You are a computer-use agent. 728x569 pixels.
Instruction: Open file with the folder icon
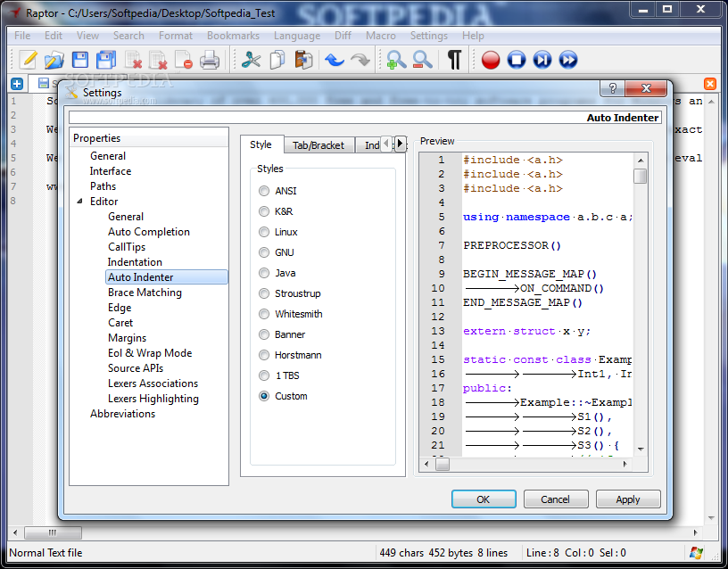pyautogui.click(x=54, y=60)
